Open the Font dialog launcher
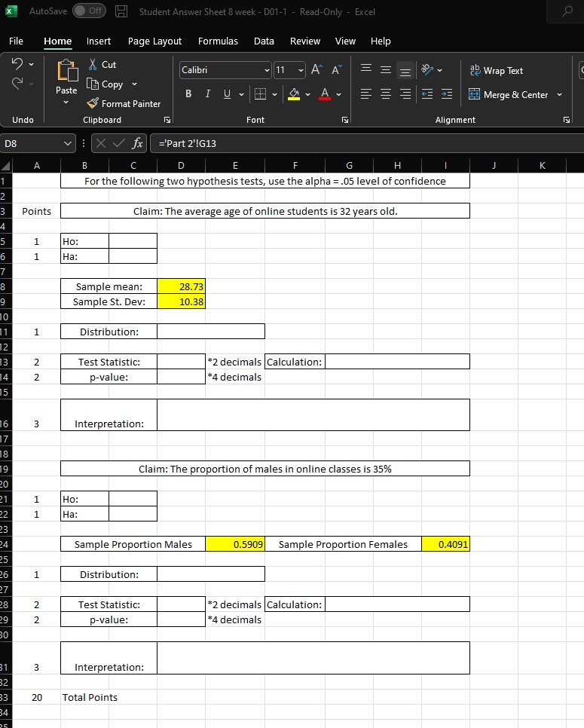 tap(345, 120)
